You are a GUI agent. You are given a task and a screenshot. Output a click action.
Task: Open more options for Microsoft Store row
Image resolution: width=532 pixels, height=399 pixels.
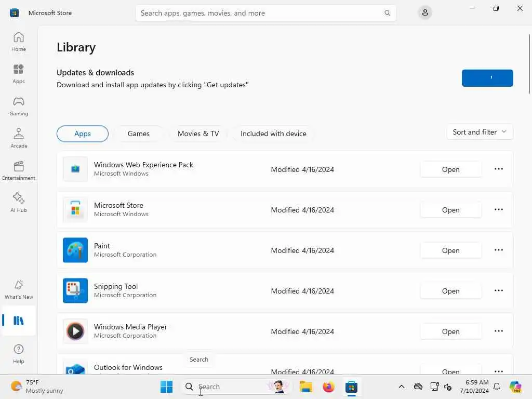tap(498, 210)
